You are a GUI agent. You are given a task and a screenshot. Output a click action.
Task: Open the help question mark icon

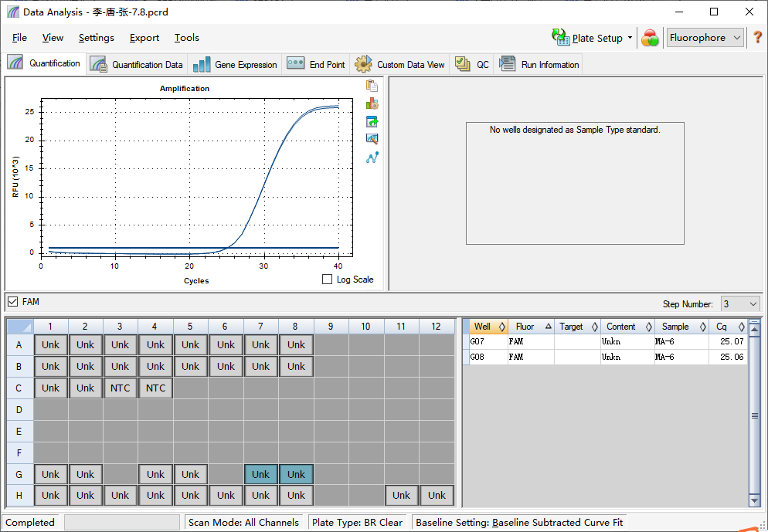pyautogui.click(x=757, y=37)
